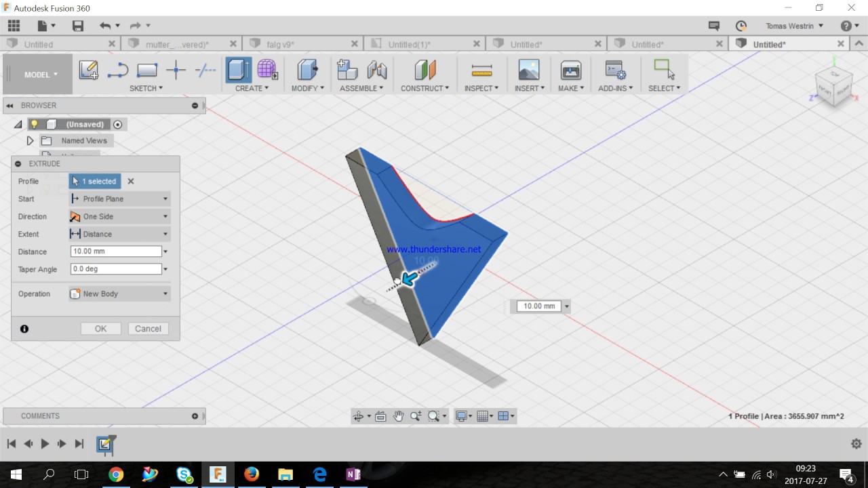Collapse the root component tree

coord(18,125)
